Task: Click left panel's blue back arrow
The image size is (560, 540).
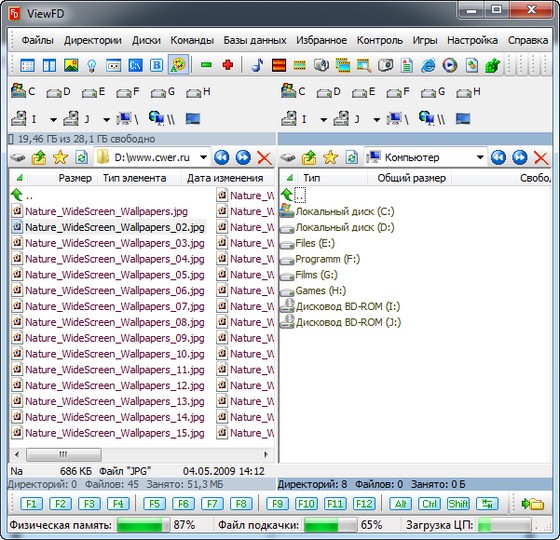Action: 221,157
